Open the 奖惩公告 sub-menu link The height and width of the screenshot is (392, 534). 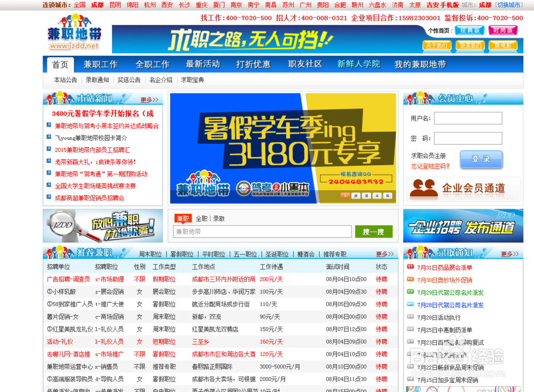click(x=129, y=80)
